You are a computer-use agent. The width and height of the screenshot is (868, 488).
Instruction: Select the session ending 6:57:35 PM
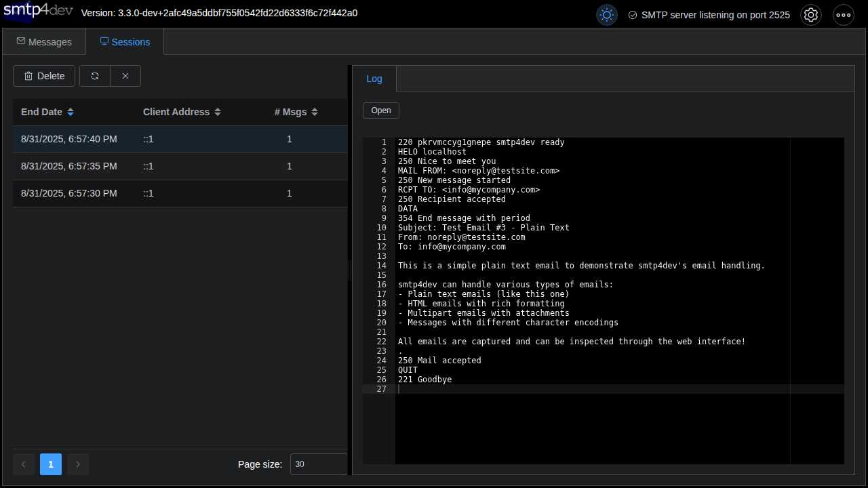[x=180, y=166]
